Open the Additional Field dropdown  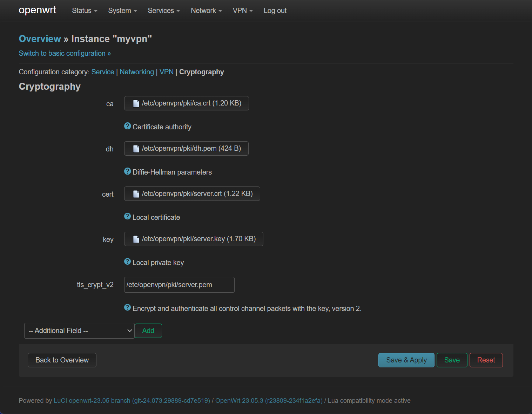coord(79,331)
